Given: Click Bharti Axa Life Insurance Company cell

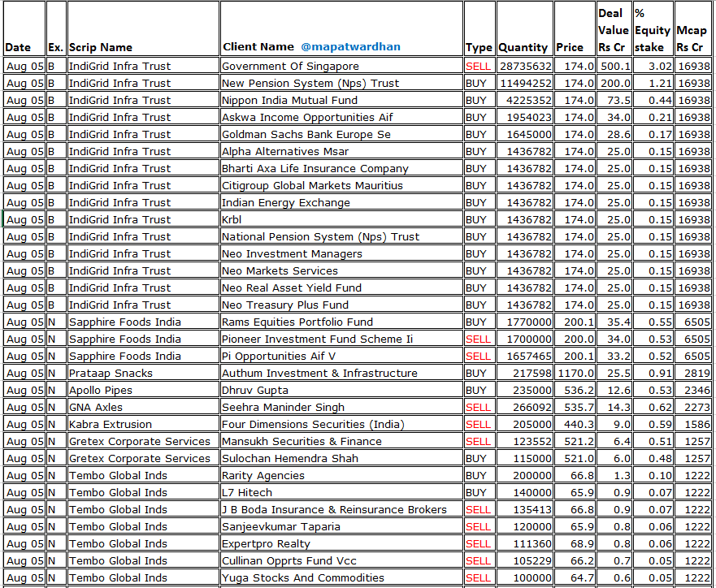Looking at the screenshot, I should [x=341, y=168].
